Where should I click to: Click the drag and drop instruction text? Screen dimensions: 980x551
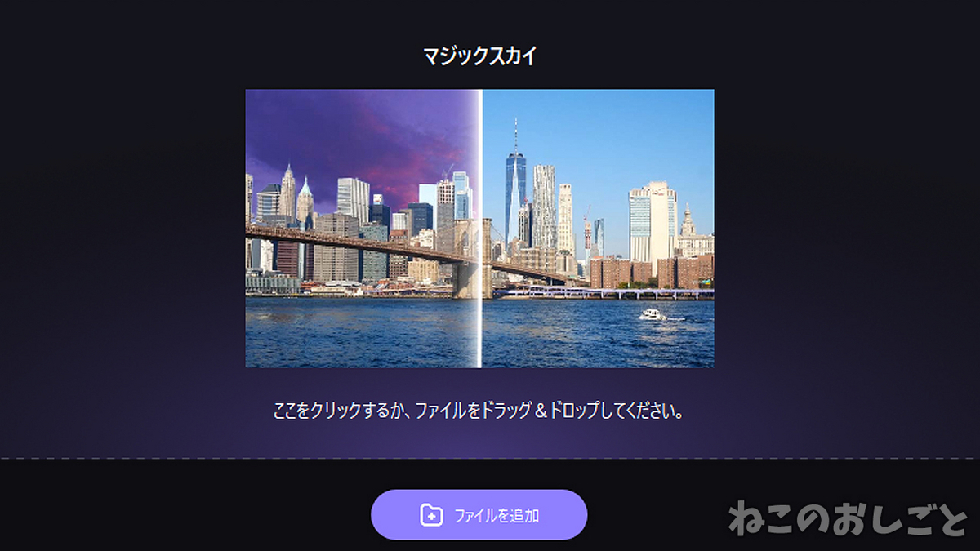(x=479, y=410)
